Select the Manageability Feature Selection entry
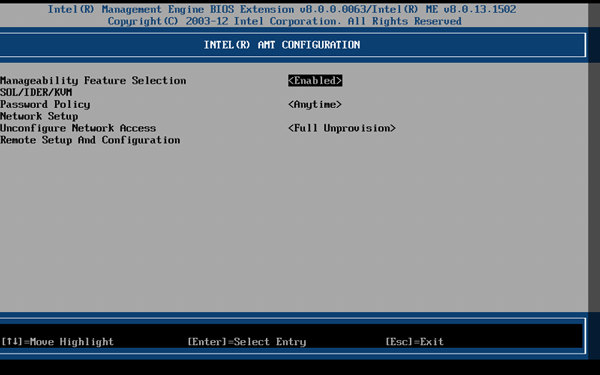 (93, 81)
